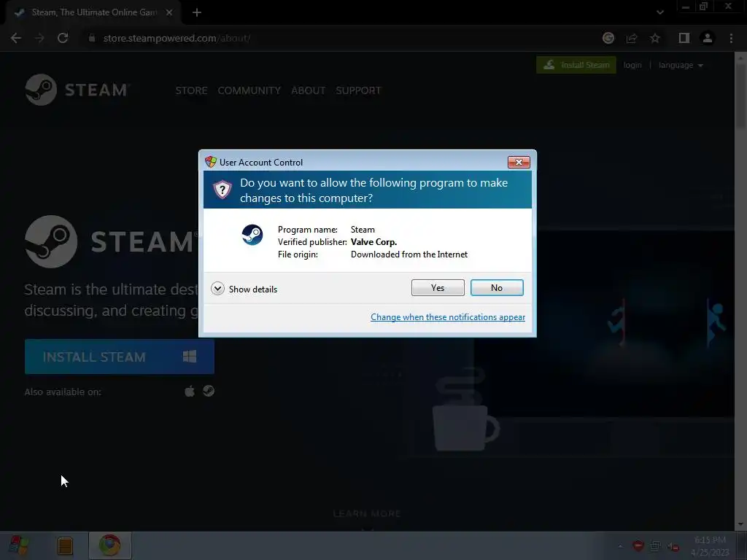747x560 pixels.
Task: Open the Grammarly extension icon in toolbar
Action: coord(608,38)
